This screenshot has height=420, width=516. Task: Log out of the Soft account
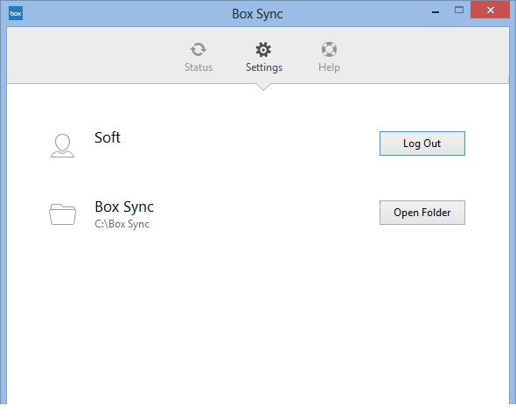pos(422,143)
